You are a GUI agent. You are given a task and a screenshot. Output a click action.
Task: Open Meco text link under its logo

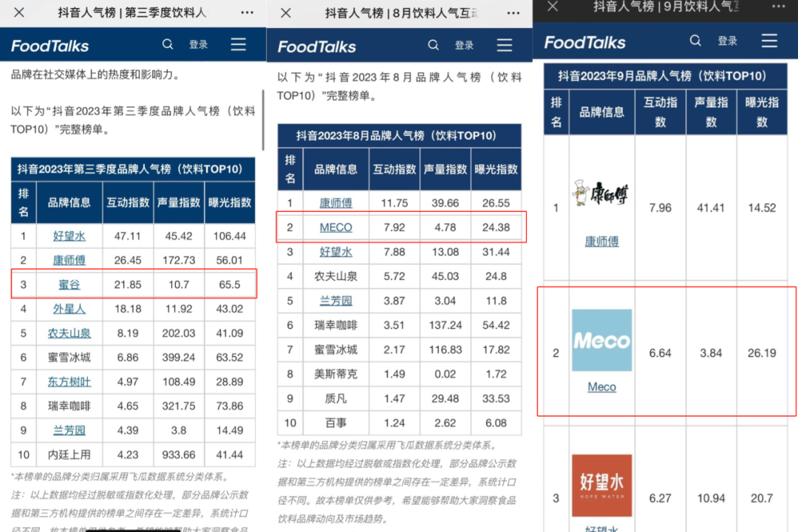coord(601,387)
